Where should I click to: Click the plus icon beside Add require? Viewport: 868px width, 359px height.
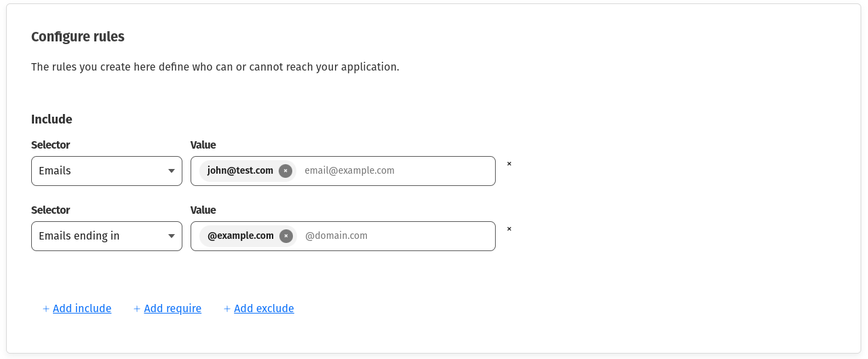137,309
